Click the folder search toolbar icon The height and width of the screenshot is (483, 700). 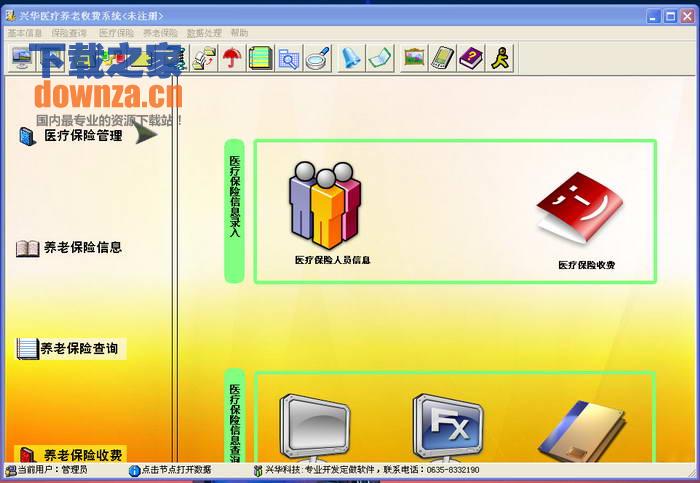(x=288, y=58)
